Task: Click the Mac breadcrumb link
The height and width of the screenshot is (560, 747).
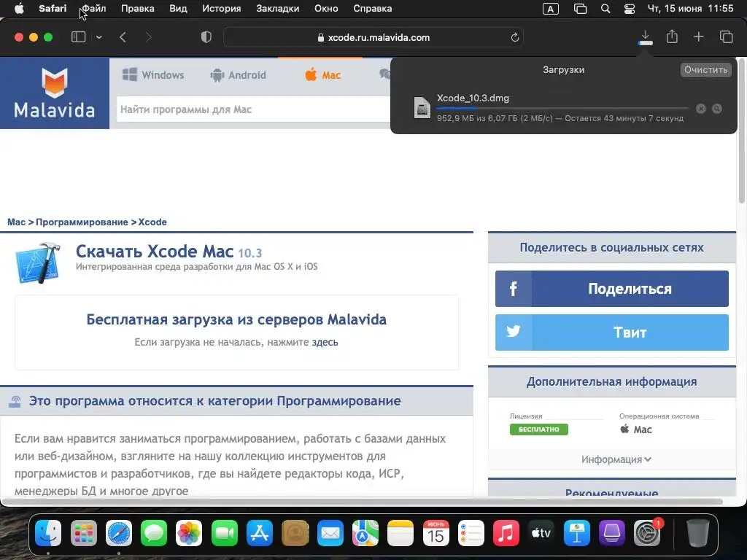Action: [x=16, y=222]
